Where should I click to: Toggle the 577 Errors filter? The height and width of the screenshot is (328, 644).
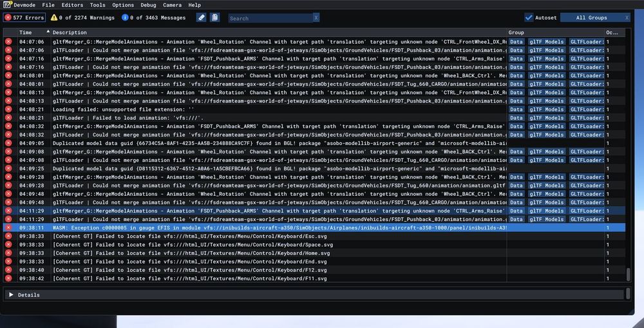[x=24, y=17]
